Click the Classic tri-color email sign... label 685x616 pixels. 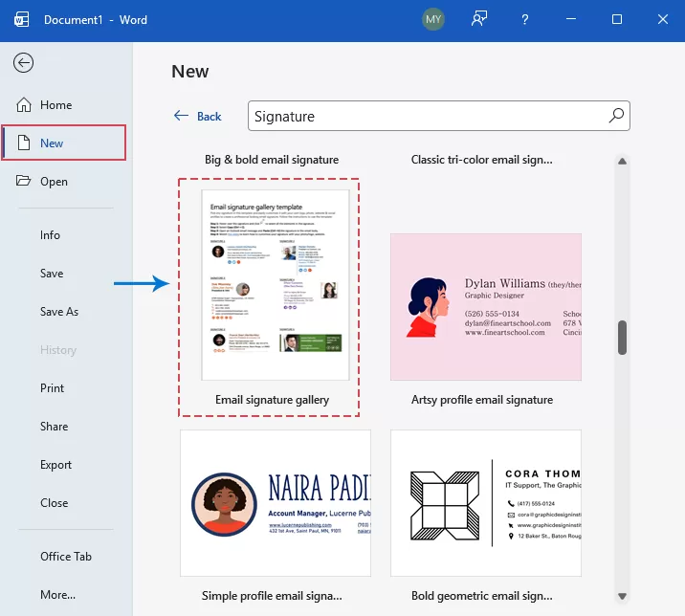(482, 160)
